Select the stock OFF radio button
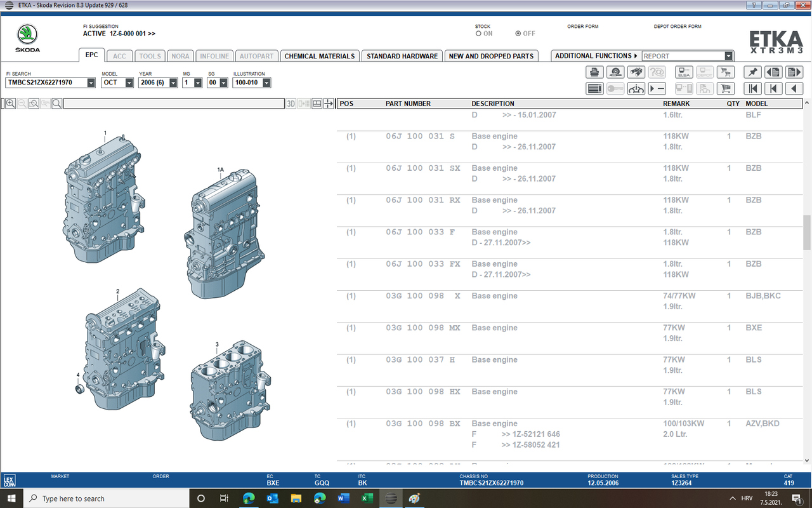The height and width of the screenshot is (508, 812). (x=518, y=34)
